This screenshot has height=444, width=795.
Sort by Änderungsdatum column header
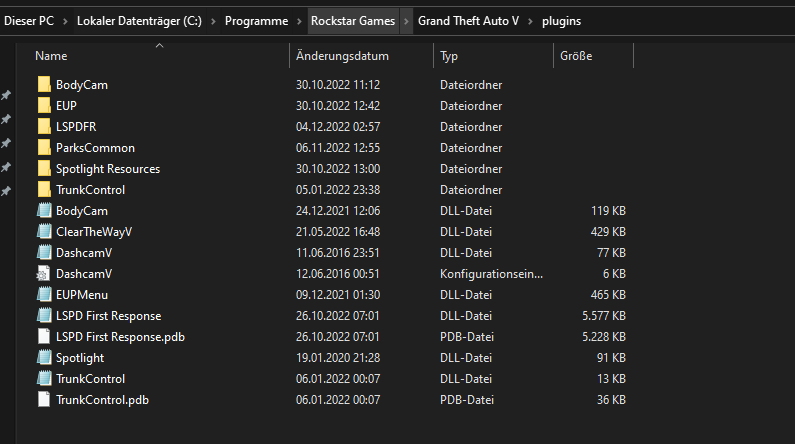(342, 57)
